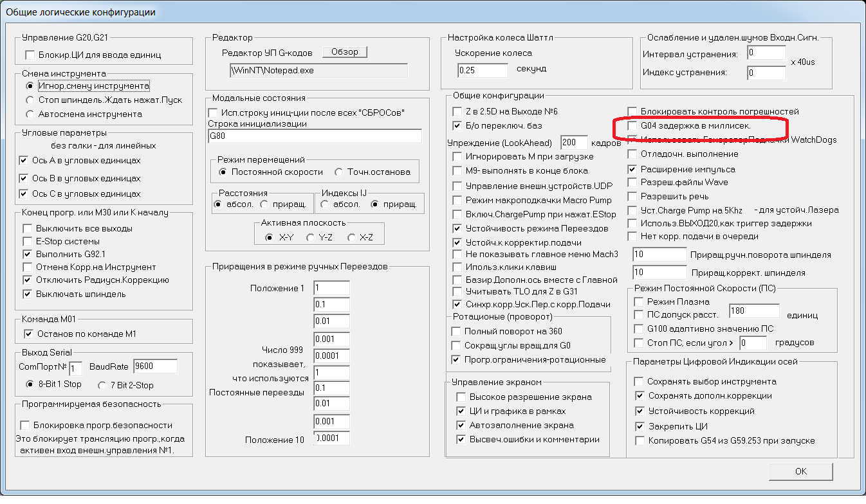Select X-Y active plane
The image size is (866, 504).
pyautogui.click(x=270, y=237)
